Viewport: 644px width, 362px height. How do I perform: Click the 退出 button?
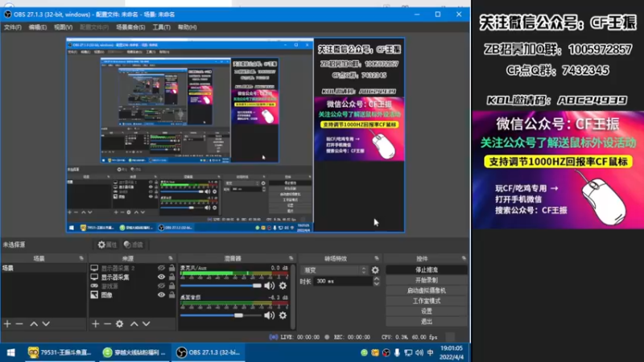click(427, 321)
